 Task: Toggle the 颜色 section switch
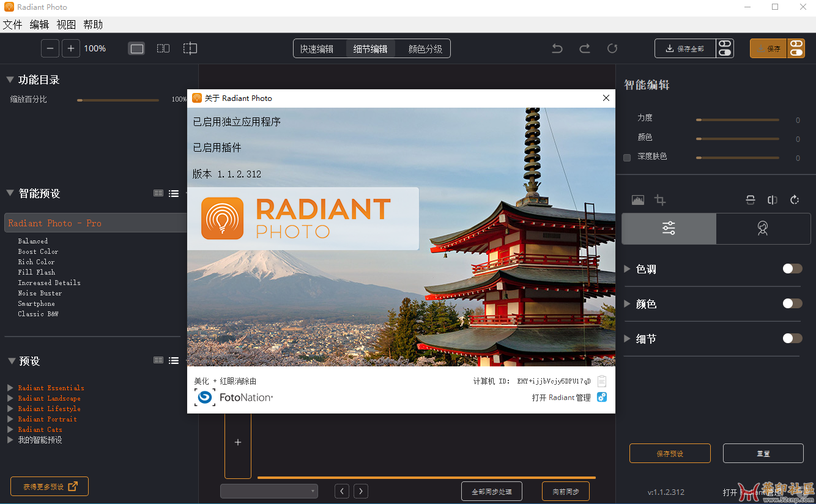pyautogui.click(x=792, y=303)
